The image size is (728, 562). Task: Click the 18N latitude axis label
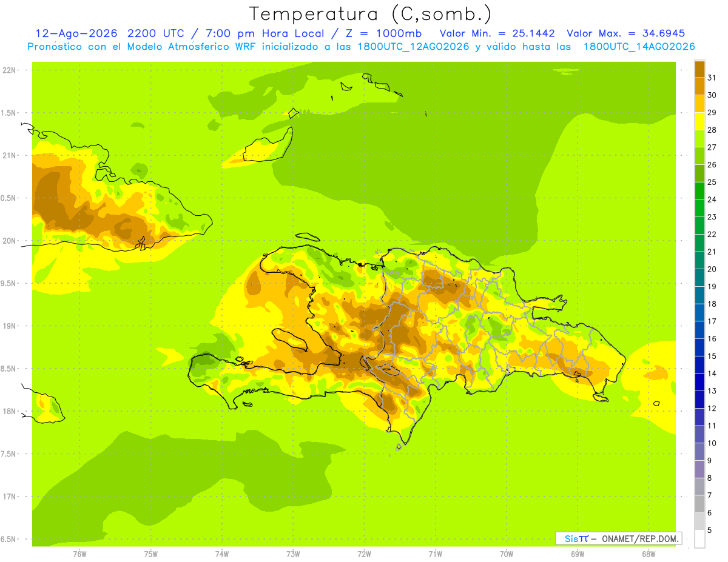click(10, 411)
